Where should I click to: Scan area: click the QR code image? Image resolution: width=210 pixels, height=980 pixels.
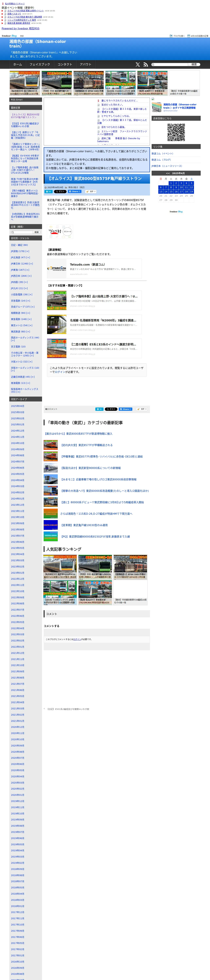click(x=176, y=132)
